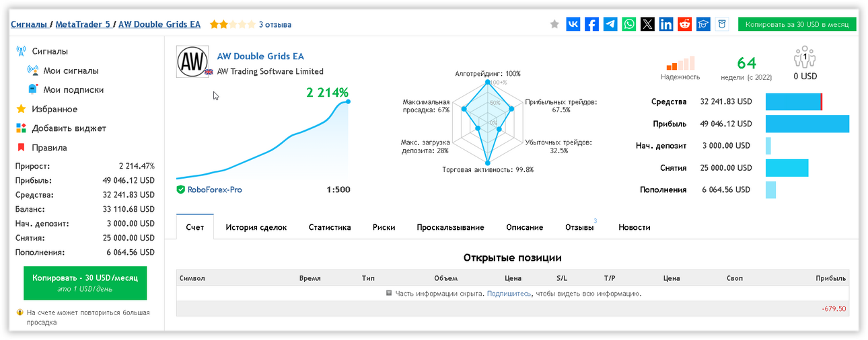
Task: Click the Средства bar with red tip
Action: [794, 102]
